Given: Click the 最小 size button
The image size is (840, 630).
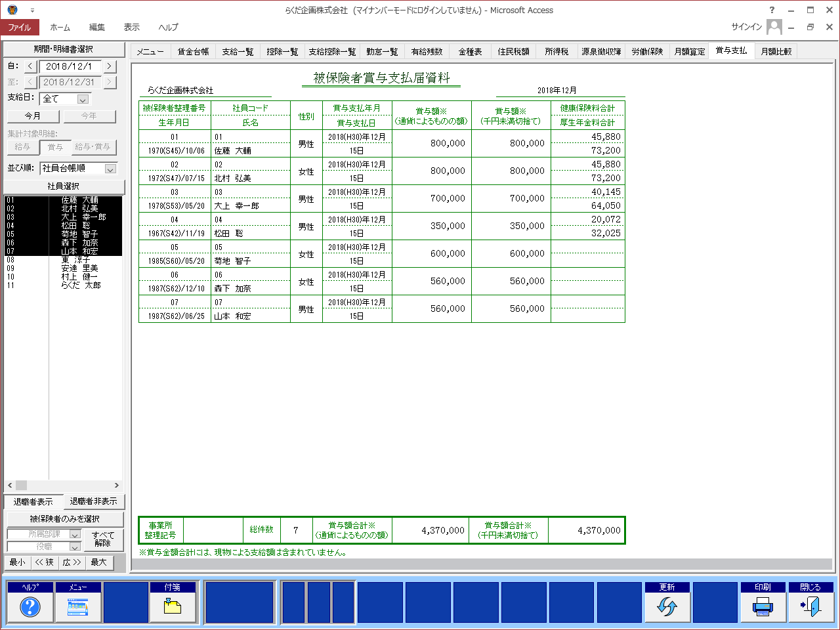Looking at the screenshot, I should coord(17,562).
